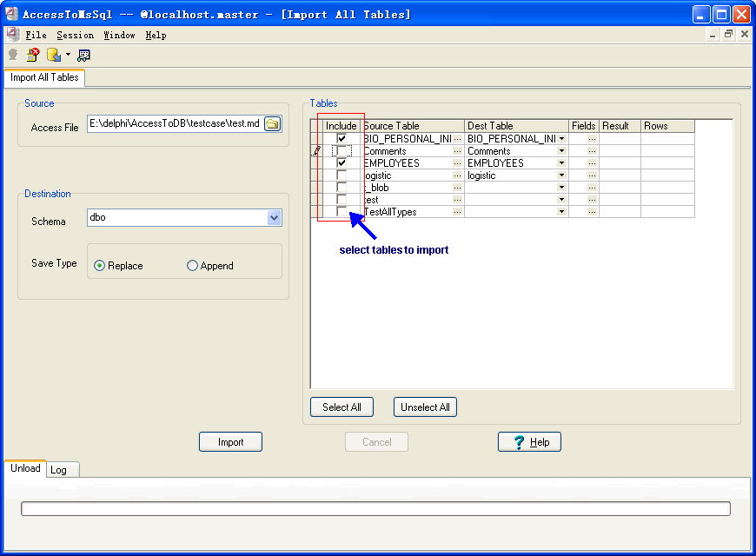Open Fields ellipsis for TestAllTypes row

pyautogui.click(x=592, y=212)
